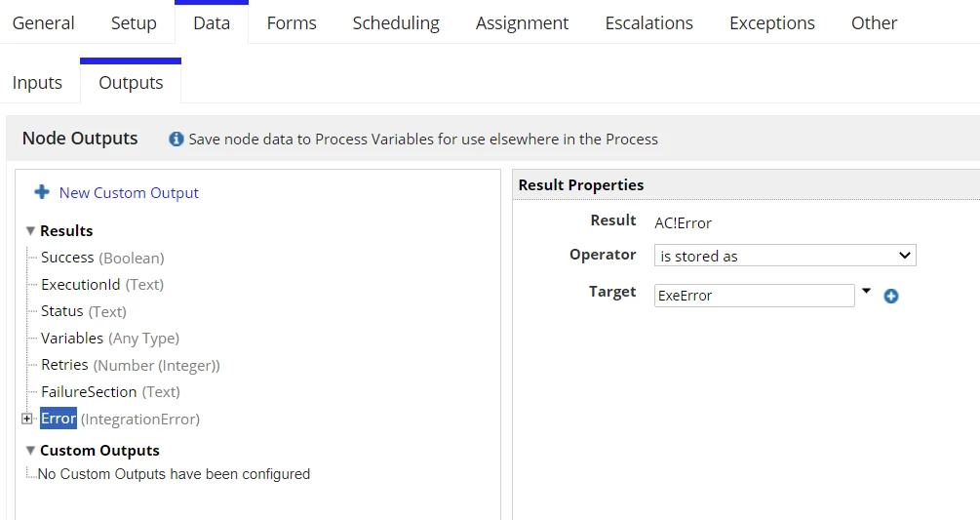
Task: Open the Setup tab
Action: [x=134, y=23]
